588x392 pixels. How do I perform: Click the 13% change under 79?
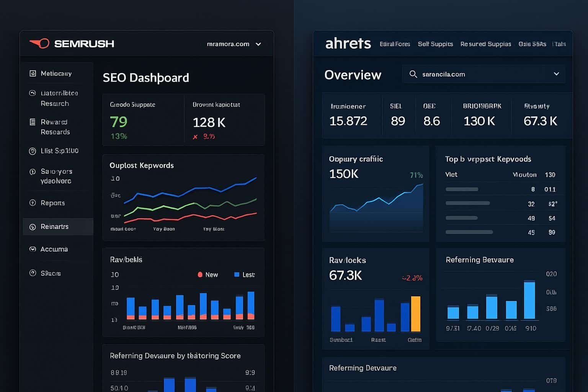point(119,136)
